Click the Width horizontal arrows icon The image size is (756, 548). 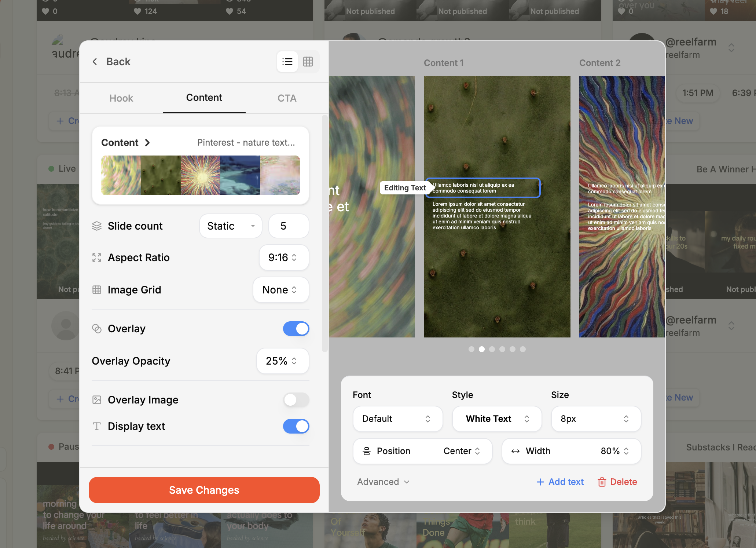515,451
